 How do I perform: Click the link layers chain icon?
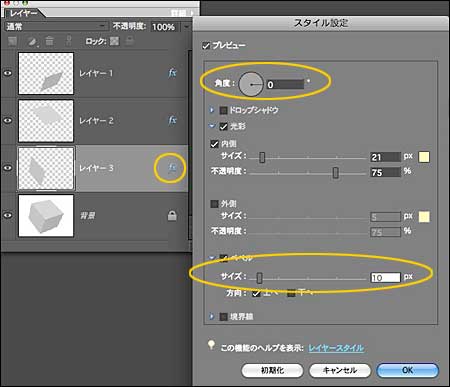pyautogui.click(x=69, y=41)
